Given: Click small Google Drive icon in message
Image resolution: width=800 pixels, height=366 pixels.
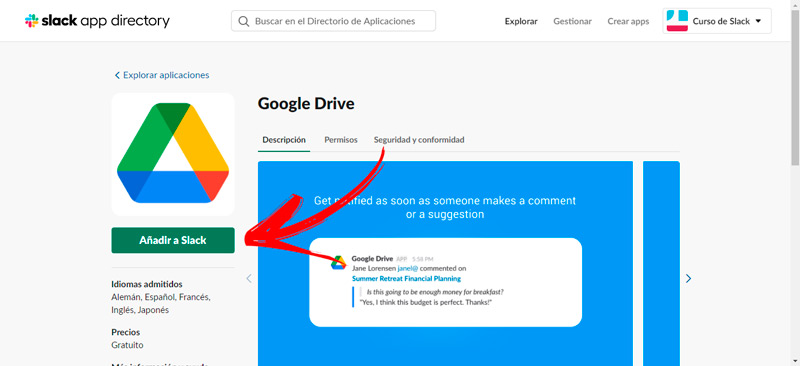Looking at the screenshot, I should coord(338,262).
